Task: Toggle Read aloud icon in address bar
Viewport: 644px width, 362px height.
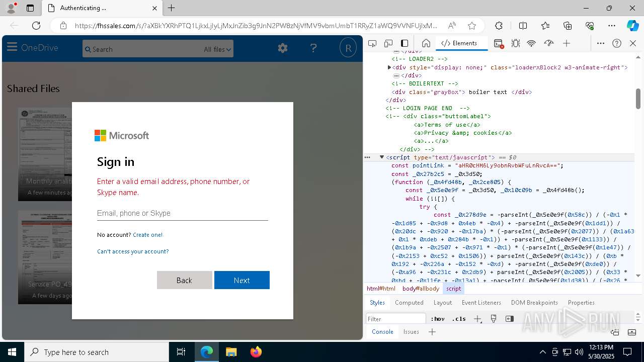Action: (452, 26)
